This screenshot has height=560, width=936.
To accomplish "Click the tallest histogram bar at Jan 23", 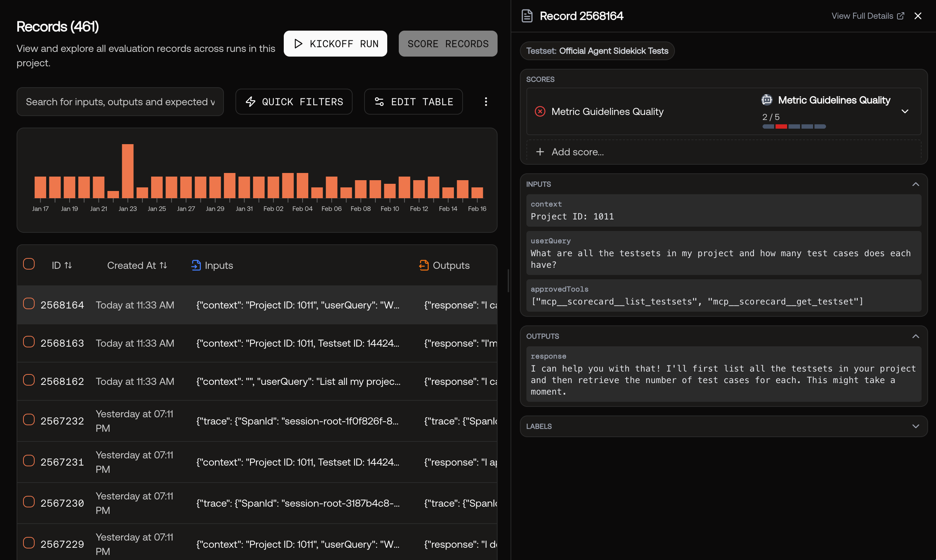I will click(128, 171).
